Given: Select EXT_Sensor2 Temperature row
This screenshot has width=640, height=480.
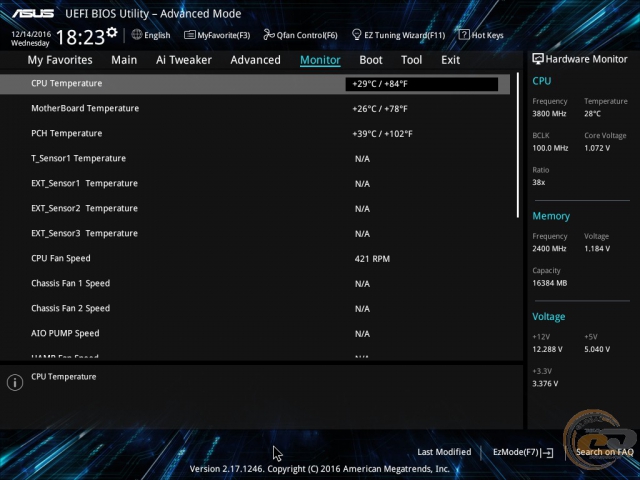Looking at the screenshot, I should pyautogui.click(x=255, y=209).
